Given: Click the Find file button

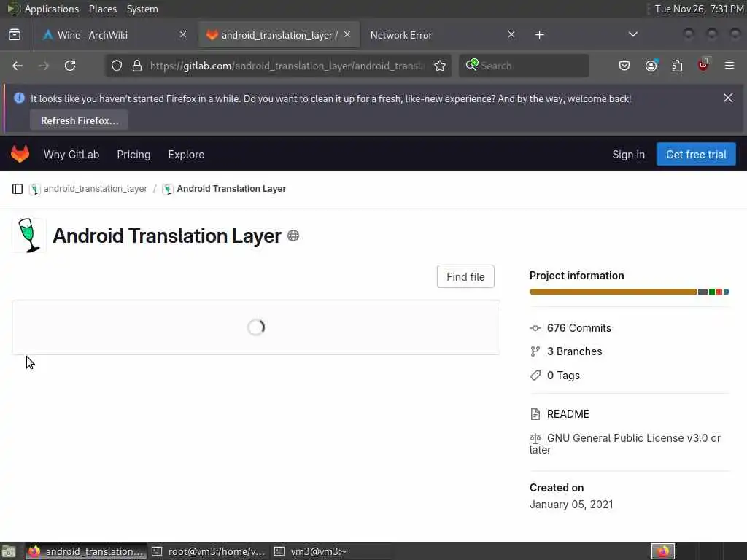Looking at the screenshot, I should (x=465, y=276).
